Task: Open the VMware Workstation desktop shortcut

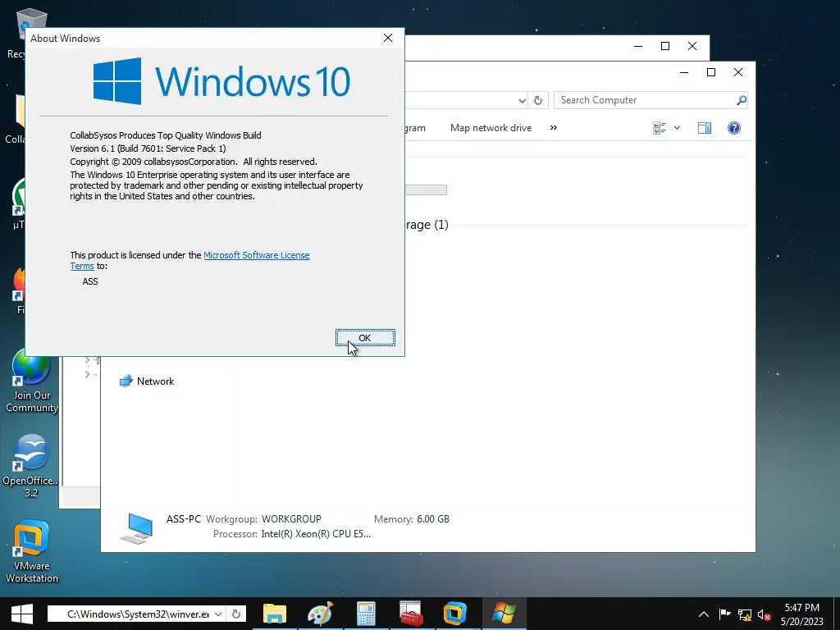Action: click(x=32, y=552)
